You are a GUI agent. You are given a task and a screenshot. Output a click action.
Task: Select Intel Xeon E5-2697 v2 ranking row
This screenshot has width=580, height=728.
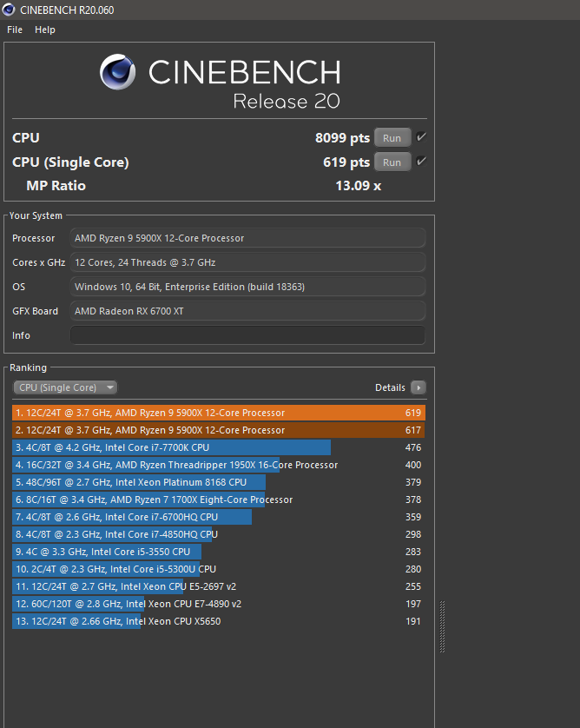click(219, 586)
